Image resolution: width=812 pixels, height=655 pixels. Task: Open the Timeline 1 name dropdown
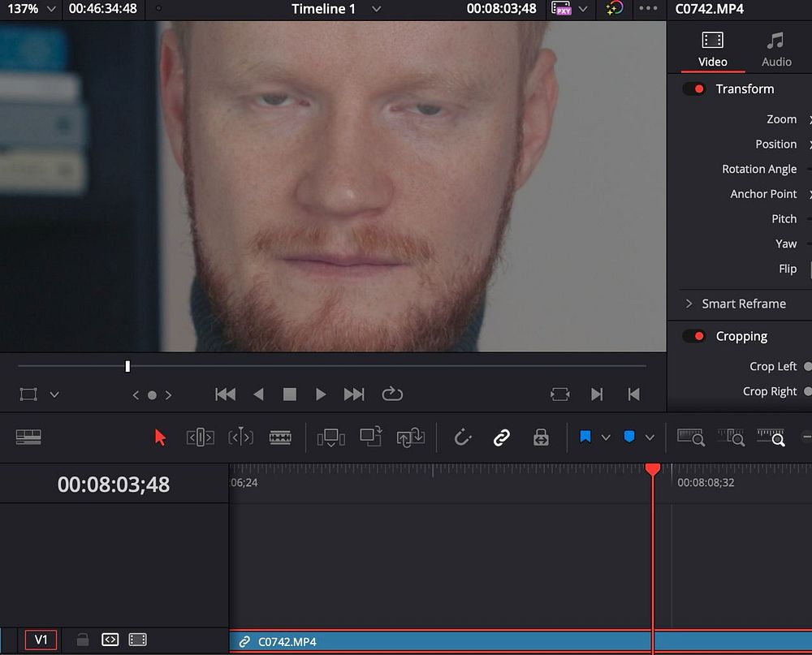[x=376, y=9]
